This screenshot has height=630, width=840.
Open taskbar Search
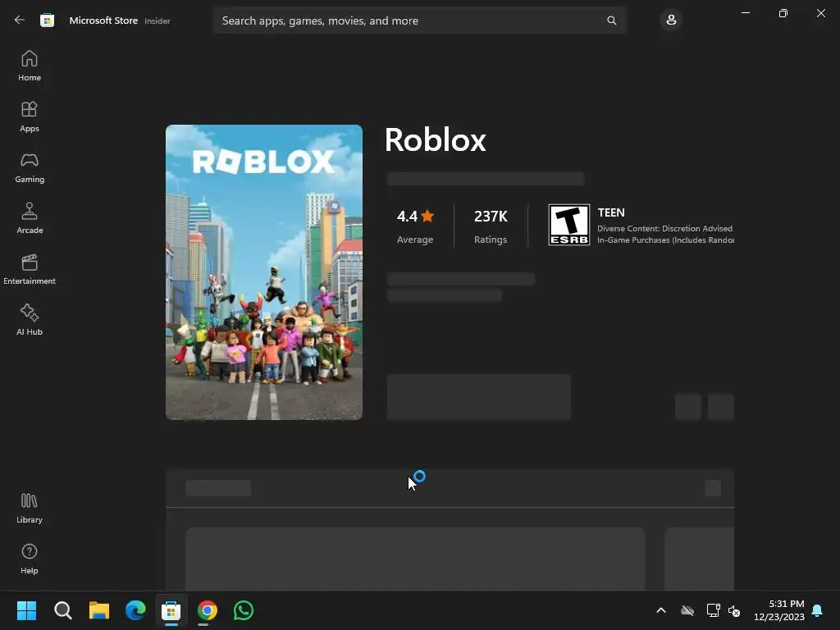pos(63,610)
